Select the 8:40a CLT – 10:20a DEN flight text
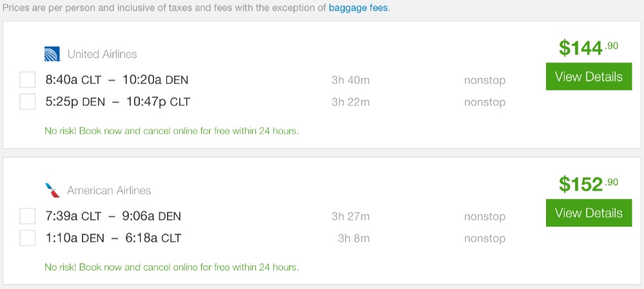644x289 pixels. [x=117, y=80]
